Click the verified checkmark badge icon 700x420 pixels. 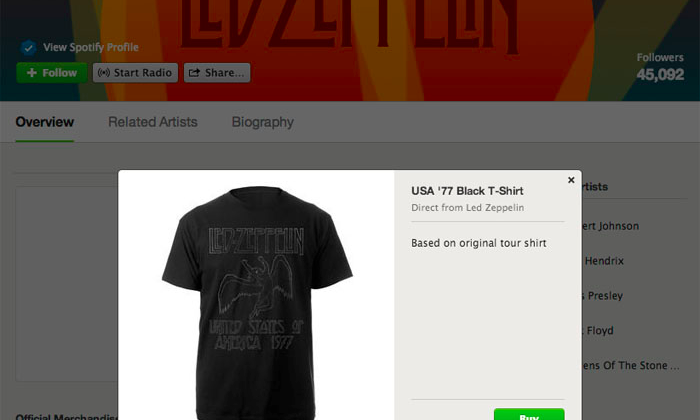(x=28, y=47)
